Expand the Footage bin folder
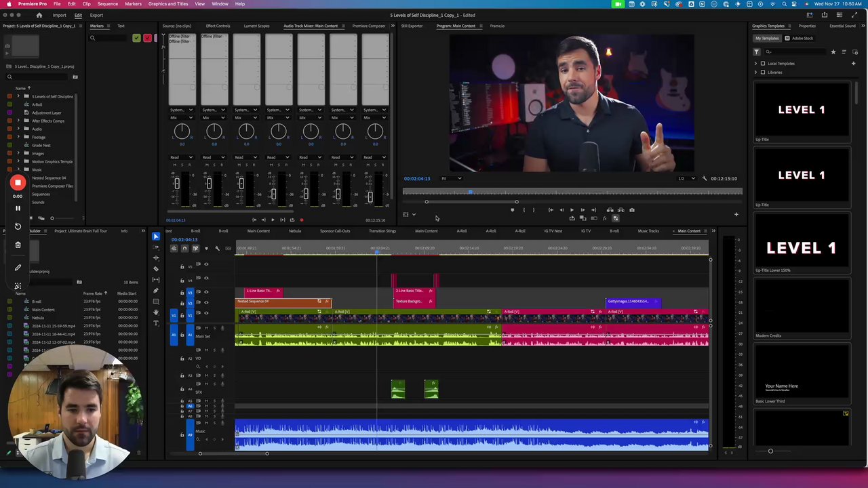This screenshot has width=868, height=488. click(x=18, y=137)
